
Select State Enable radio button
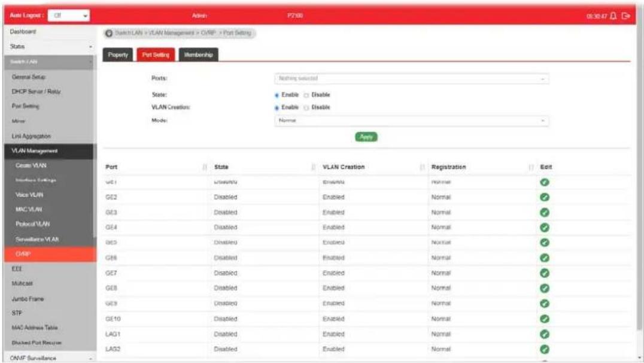tap(277, 95)
